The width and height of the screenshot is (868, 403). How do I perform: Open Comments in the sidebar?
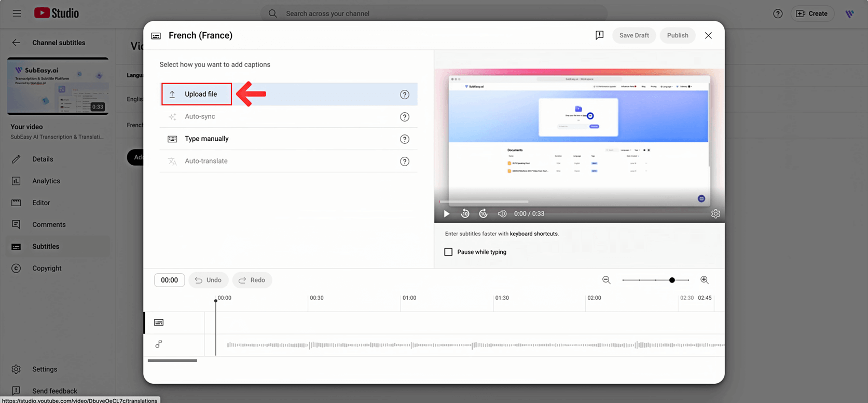pos(58,224)
